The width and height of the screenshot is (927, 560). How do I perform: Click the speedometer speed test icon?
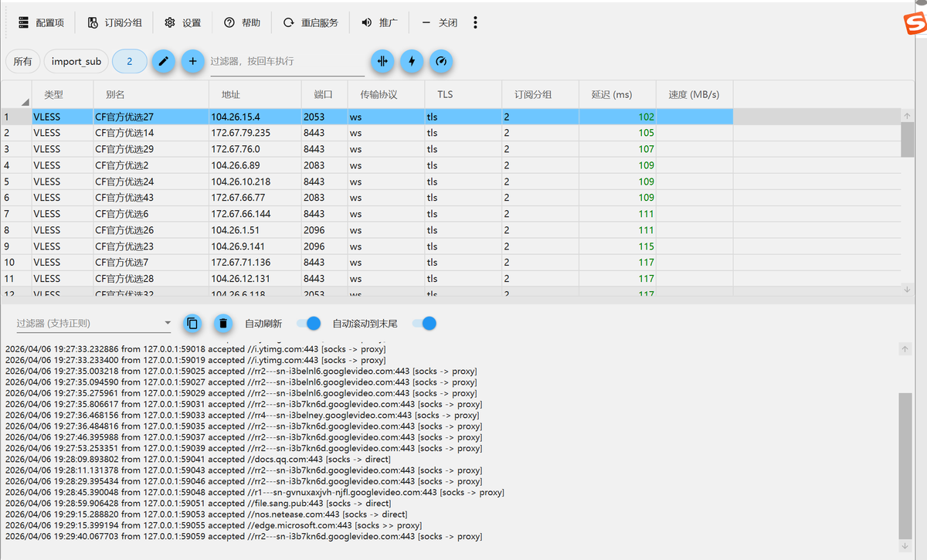[x=441, y=62]
